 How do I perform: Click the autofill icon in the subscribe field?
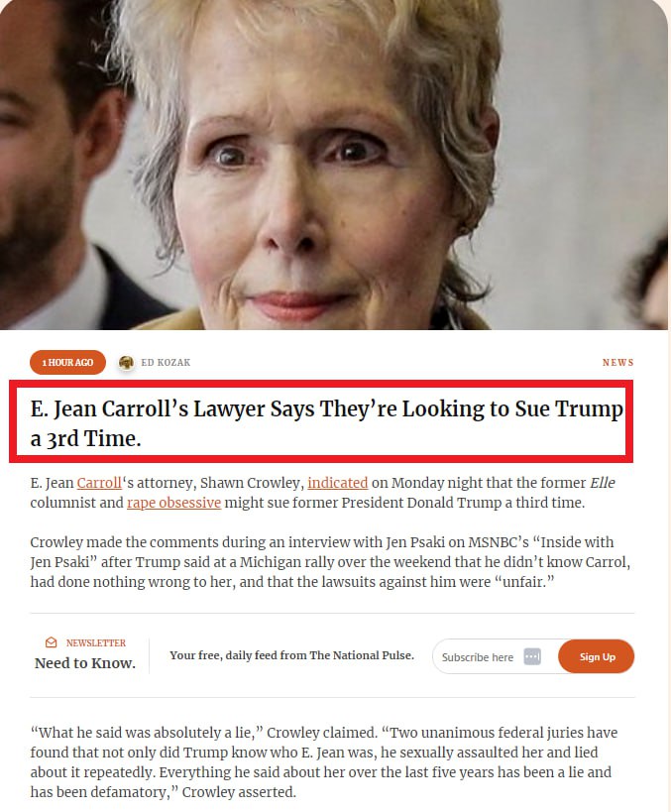click(x=532, y=656)
